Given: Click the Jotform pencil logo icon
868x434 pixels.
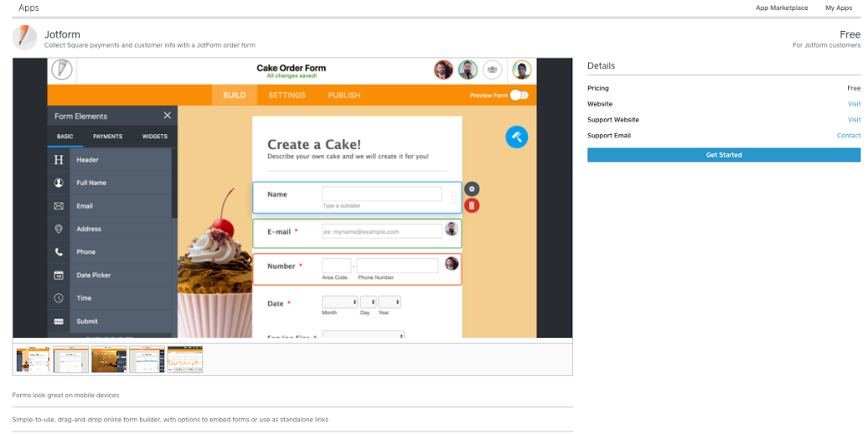Looking at the screenshot, I should (24, 38).
